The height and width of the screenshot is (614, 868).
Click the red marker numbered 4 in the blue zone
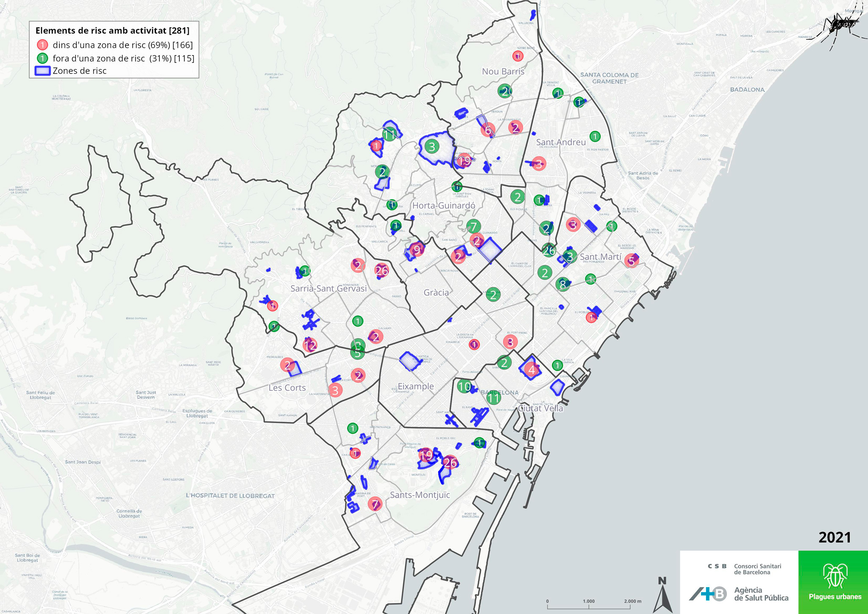(x=531, y=370)
